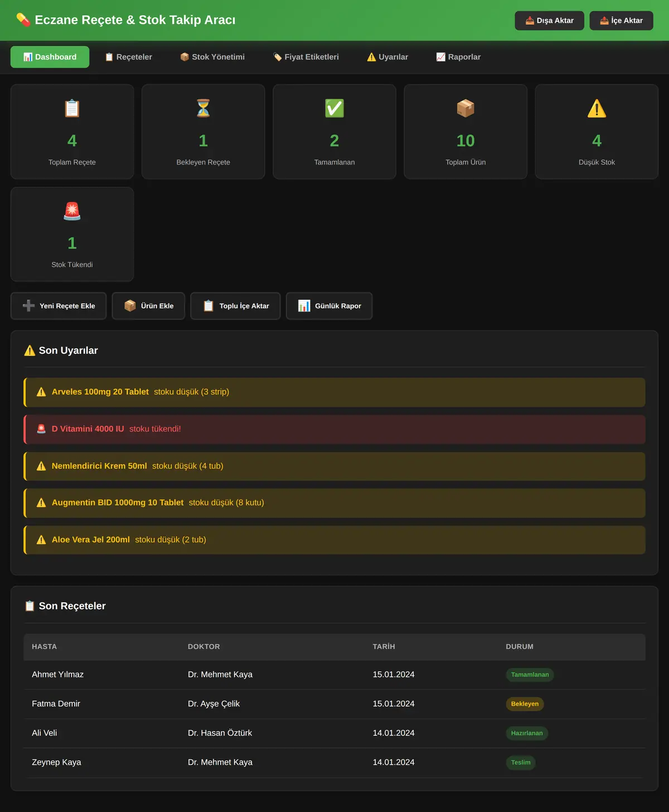Click the warning icon on Augmentin BID alert
The height and width of the screenshot is (812, 669).
point(41,503)
